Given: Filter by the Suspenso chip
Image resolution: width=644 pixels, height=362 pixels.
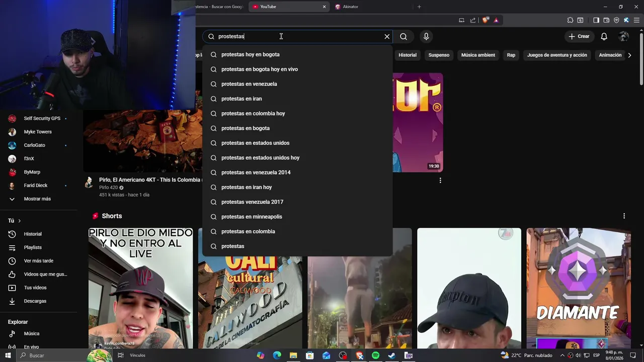Looking at the screenshot, I should tap(439, 55).
